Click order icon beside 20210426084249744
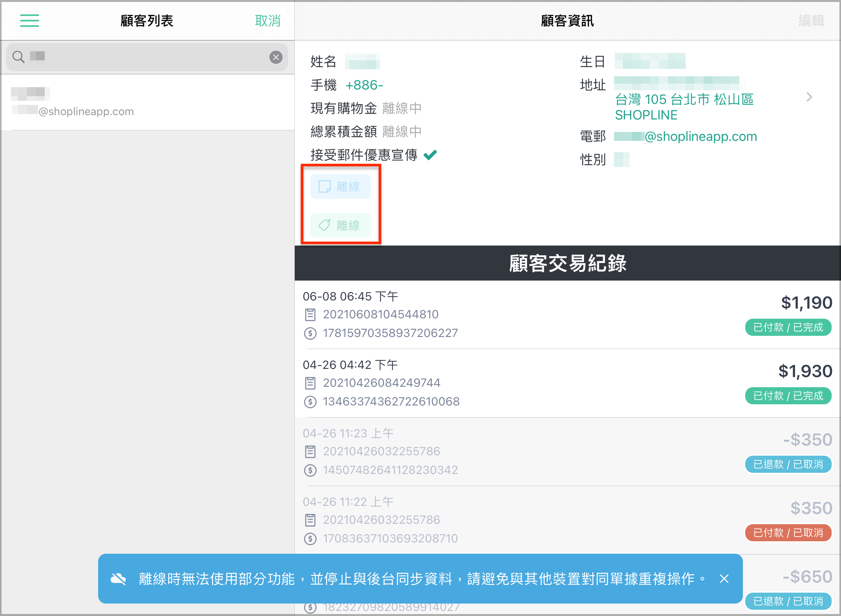The image size is (841, 616). [310, 383]
